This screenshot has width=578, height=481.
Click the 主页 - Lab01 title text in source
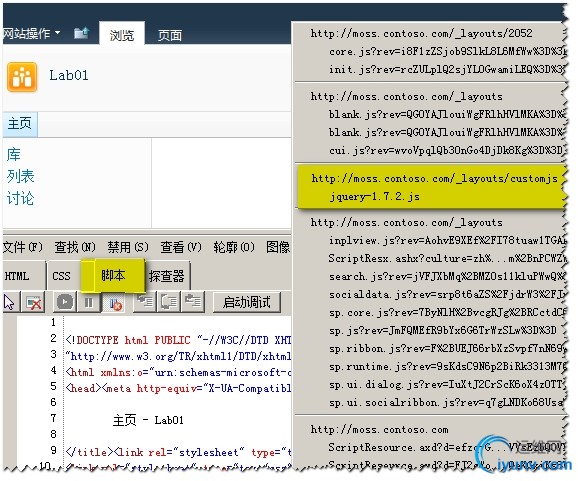tap(148, 420)
